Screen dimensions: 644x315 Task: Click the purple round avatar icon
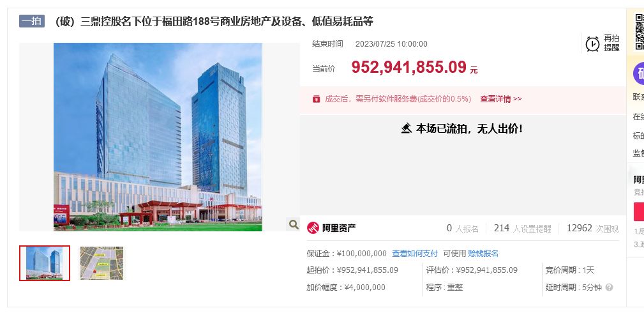click(639, 74)
